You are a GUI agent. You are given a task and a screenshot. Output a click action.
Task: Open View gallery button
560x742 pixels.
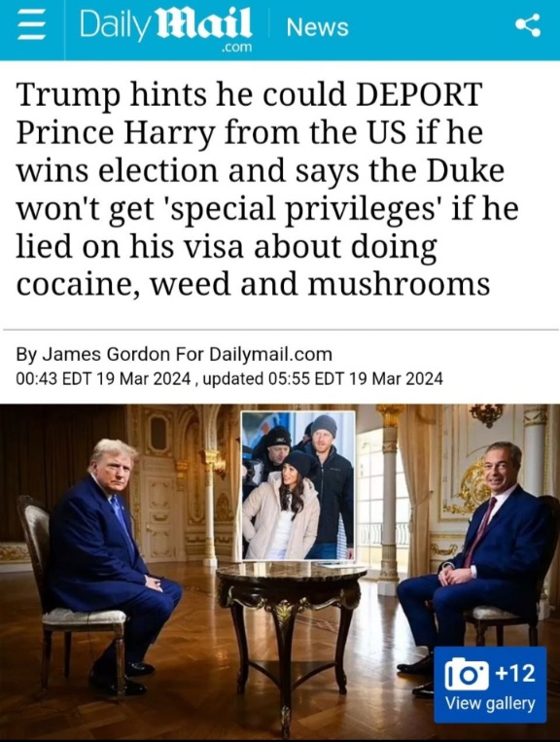(x=490, y=684)
